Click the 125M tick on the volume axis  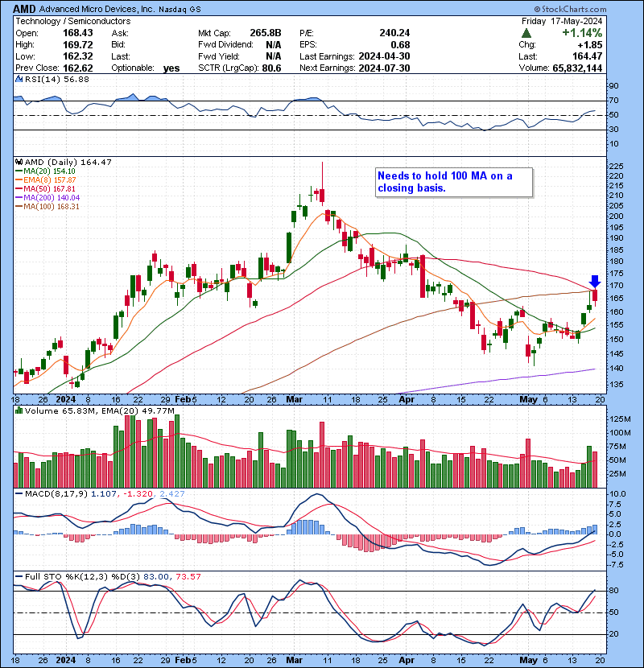point(620,419)
